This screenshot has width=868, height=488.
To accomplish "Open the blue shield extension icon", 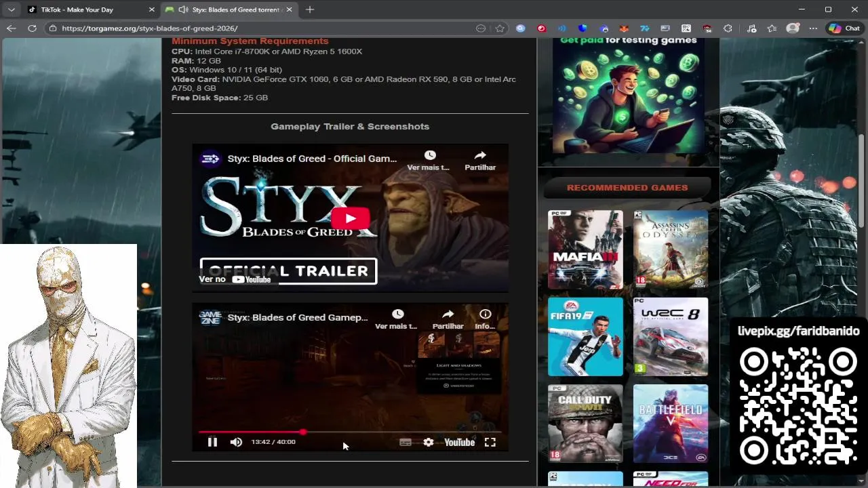I will 583,28.
